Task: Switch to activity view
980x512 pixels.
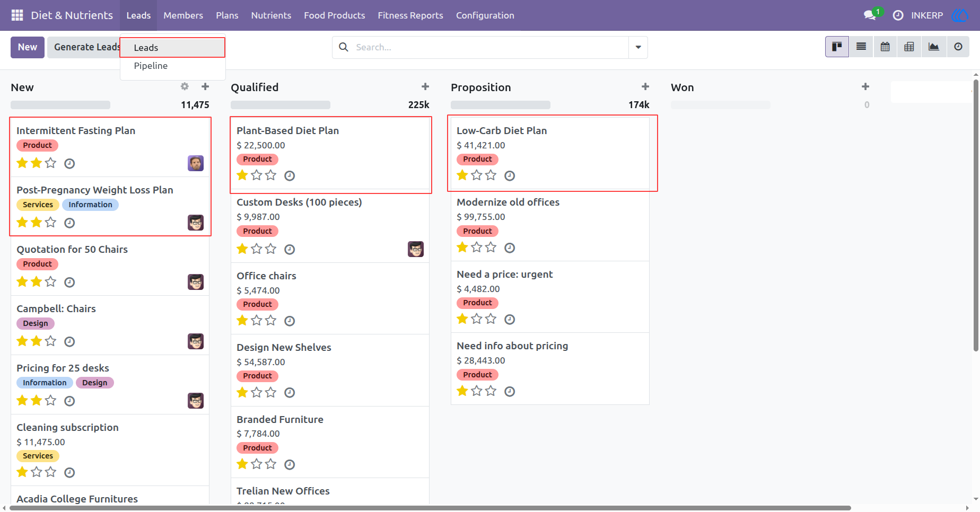Action: click(x=958, y=47)
